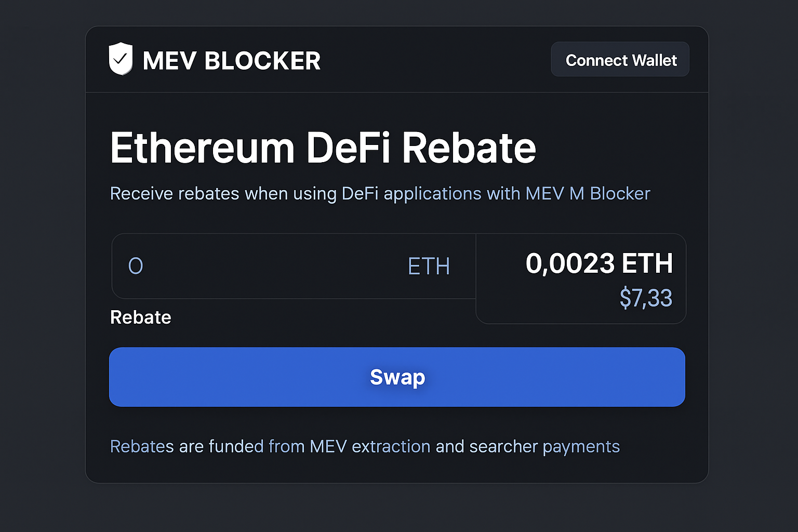Select the Ethereum DeFi Rebate heading
Viewport: 798px width, 532px height.
pyautogui.click(x=322, y=148)
